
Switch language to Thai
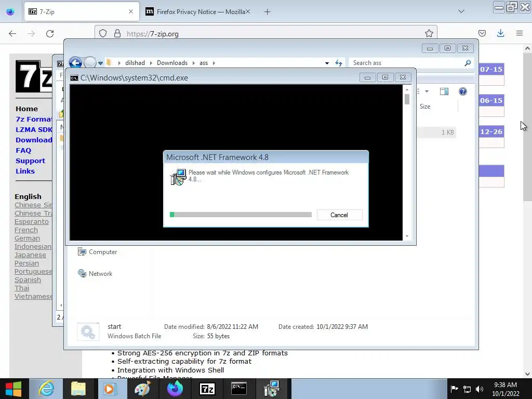[x=22, y=288]
